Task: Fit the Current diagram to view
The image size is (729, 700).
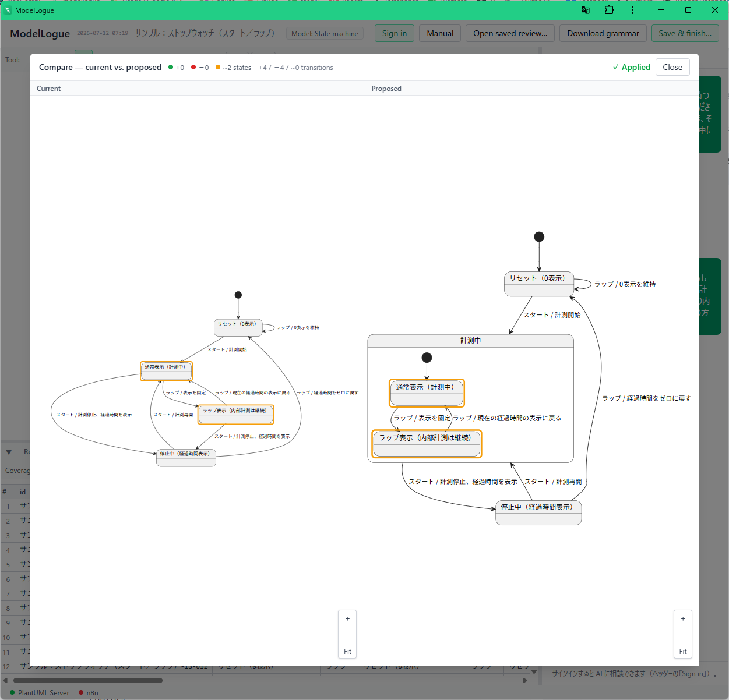Action: click(x=347, y=651)
